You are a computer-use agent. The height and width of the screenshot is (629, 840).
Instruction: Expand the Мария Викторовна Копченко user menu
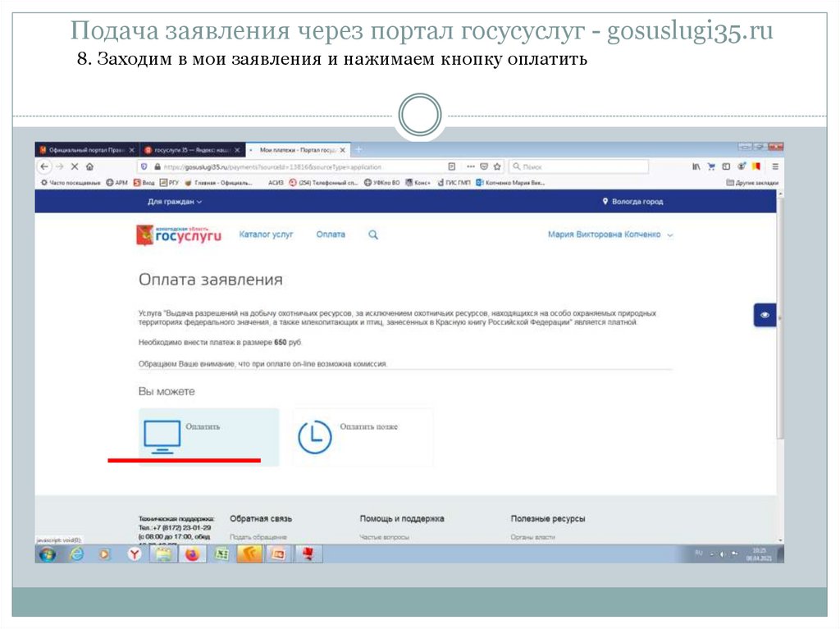click(609, 235)
